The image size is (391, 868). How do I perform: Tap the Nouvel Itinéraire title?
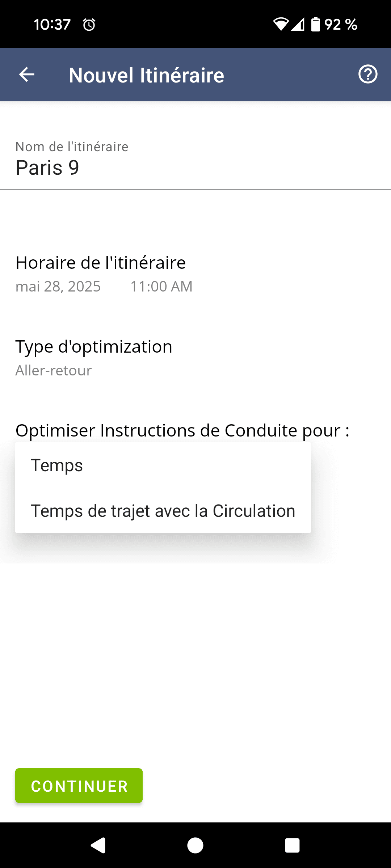tap(146, 75)
